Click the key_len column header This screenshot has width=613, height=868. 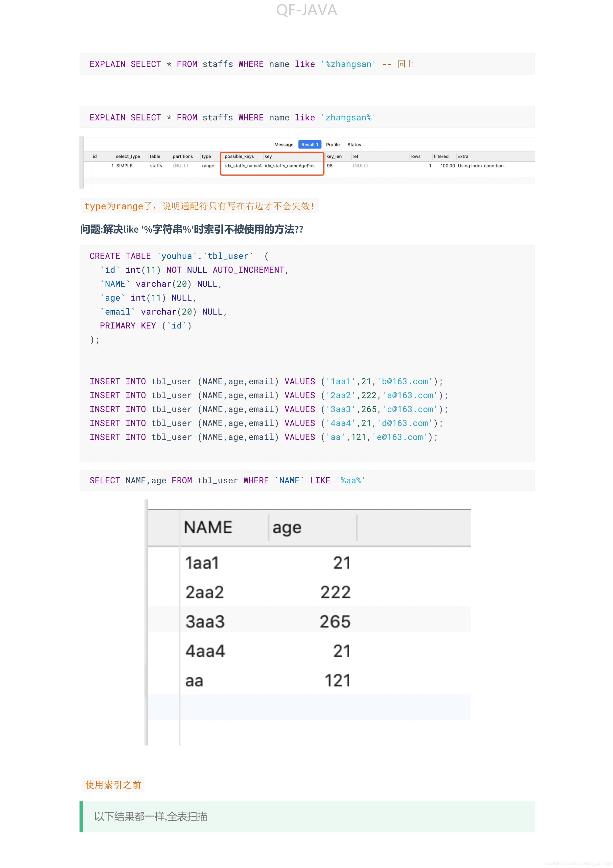[334, 156]
